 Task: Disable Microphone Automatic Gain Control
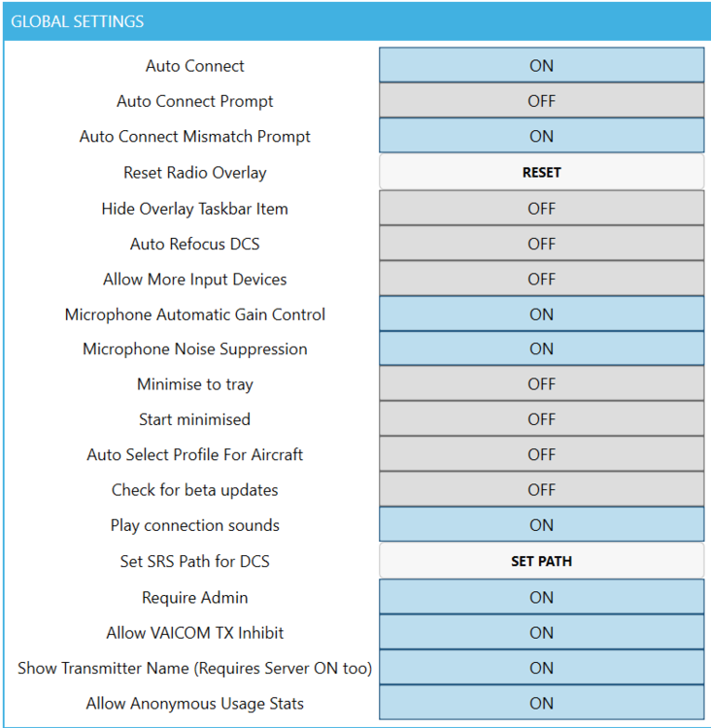pyautogui.click(x=541, y=314)
